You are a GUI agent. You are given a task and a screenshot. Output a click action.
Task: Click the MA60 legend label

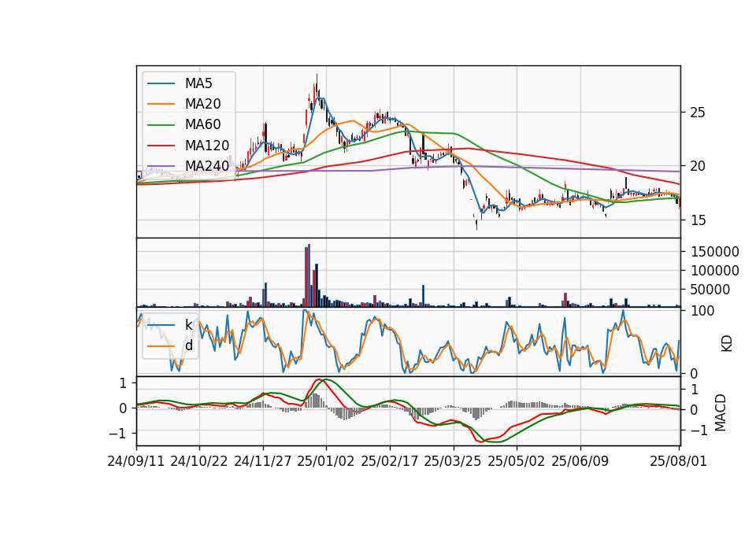(203, 124)
